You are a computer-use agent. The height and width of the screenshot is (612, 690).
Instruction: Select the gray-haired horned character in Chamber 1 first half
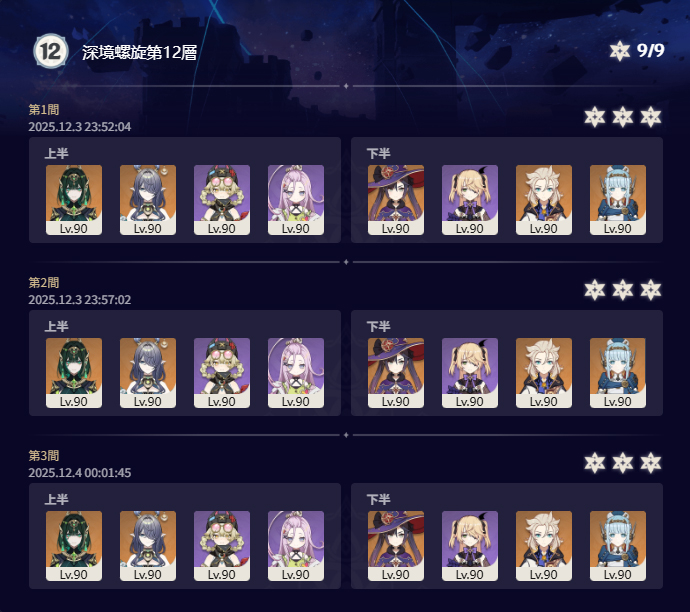tap(148, 200)
